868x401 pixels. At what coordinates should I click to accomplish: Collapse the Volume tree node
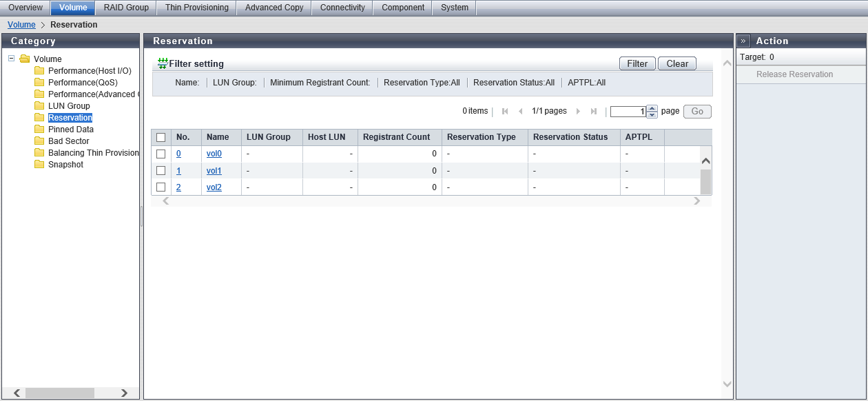[11, 59]
